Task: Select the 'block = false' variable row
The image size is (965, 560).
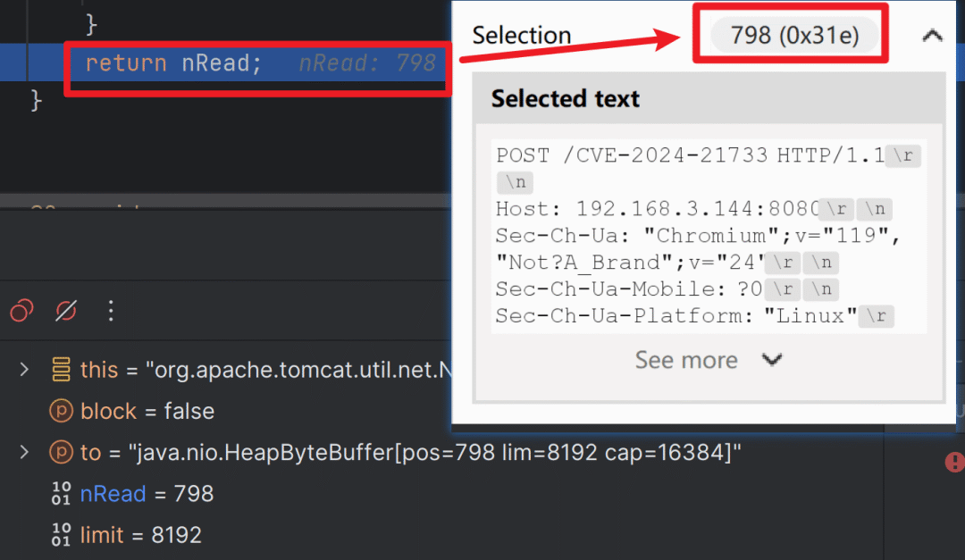Action: 147,411
